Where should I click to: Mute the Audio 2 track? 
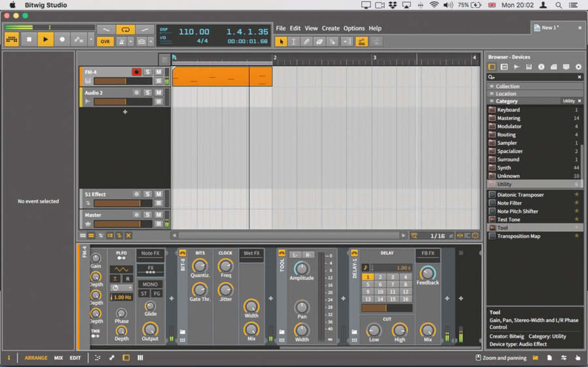pyautogui.click(x=159, y=92)
